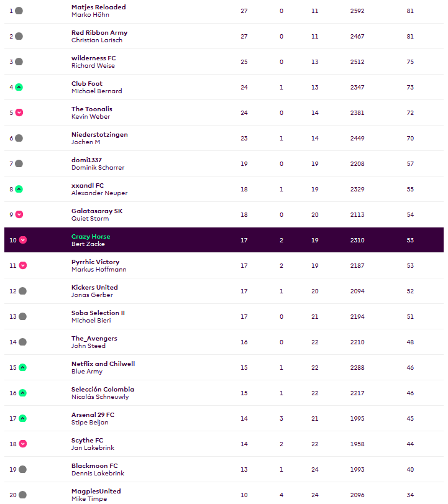Click The_Avengers team name

click(94, 339)
